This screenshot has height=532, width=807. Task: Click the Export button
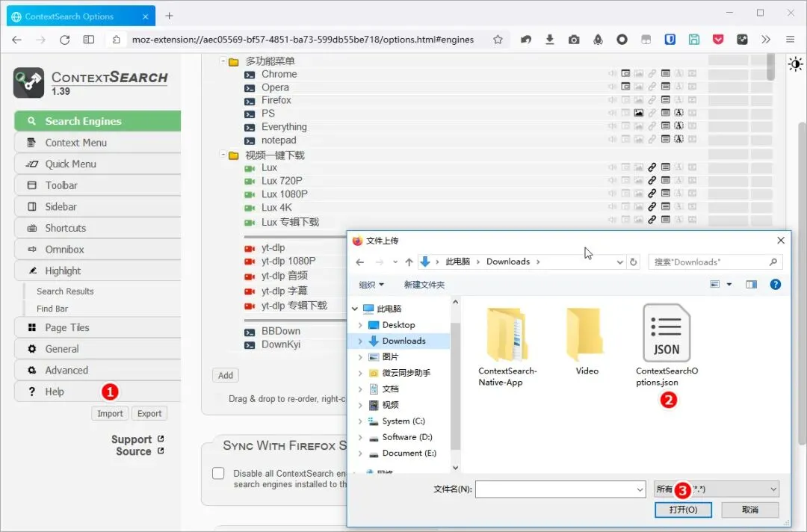(x=149, y=414)
